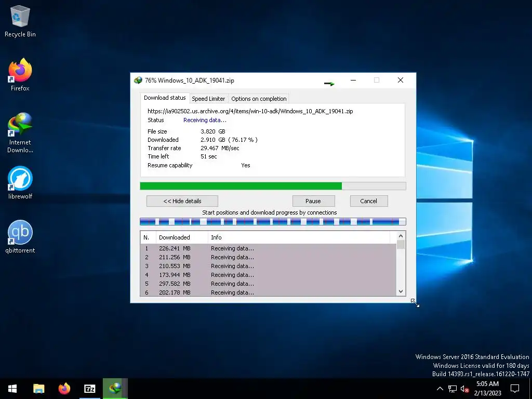Open Firefox from the taskbar
The height and width of the screenshot is (399, 532).
click(x=64, y=389)
